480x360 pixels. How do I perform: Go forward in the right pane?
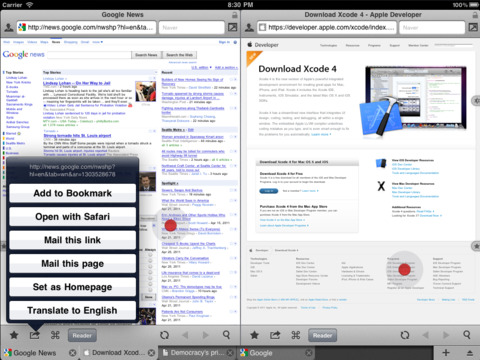(x=446, y=335)
